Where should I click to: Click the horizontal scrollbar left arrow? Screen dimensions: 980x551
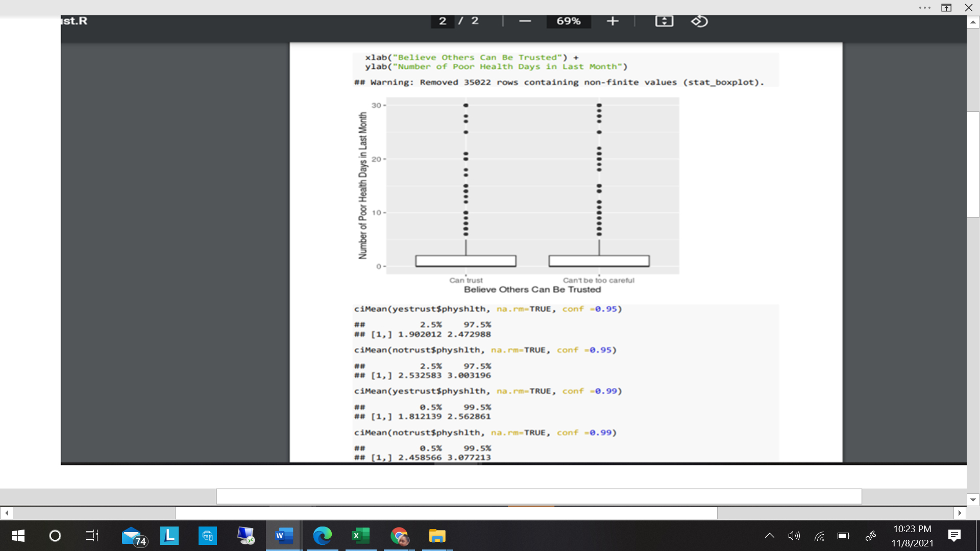7,513
